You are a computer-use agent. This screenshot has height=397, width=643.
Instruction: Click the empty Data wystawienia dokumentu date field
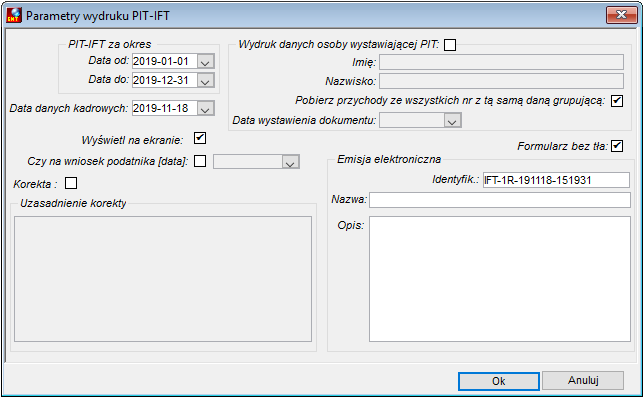412,121
